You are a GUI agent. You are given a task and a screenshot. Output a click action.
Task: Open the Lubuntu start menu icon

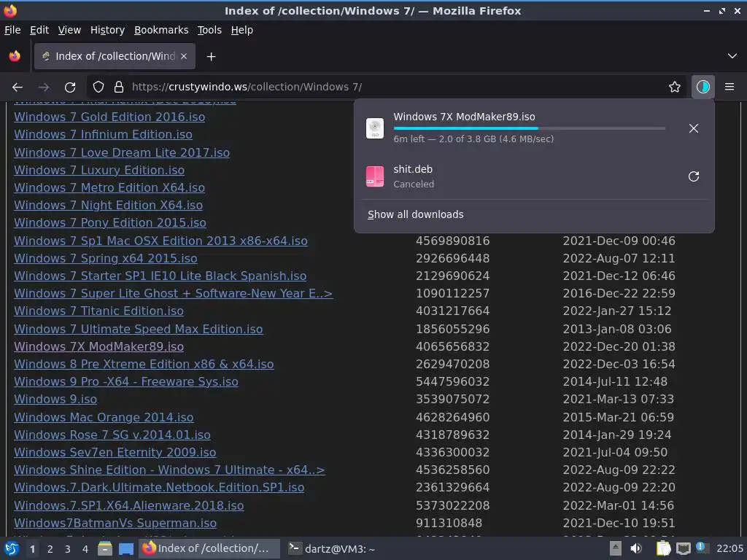pyautogui.click(x=12, y=549)
